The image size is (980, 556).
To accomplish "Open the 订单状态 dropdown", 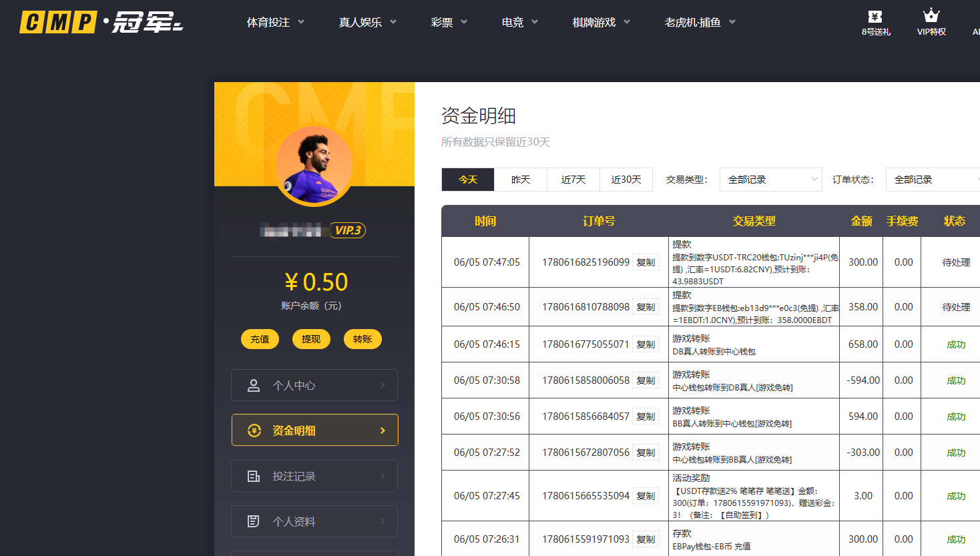I will click(x=933, y=180).
